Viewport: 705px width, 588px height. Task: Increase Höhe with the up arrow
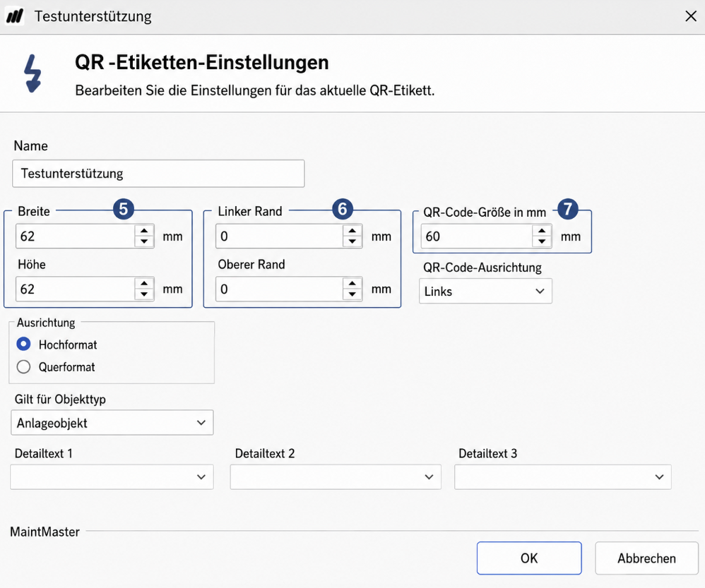144,283
